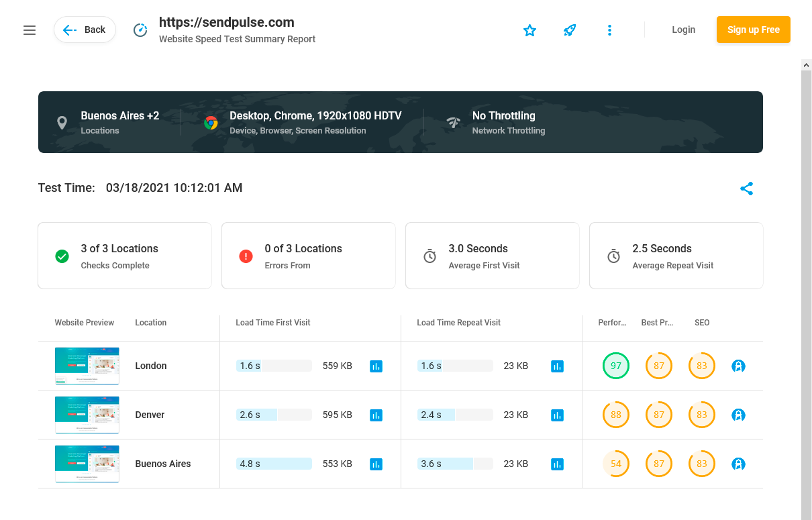
Task: Click the London 1.6 s first visit bar
Action: click(x=274, y=366)
